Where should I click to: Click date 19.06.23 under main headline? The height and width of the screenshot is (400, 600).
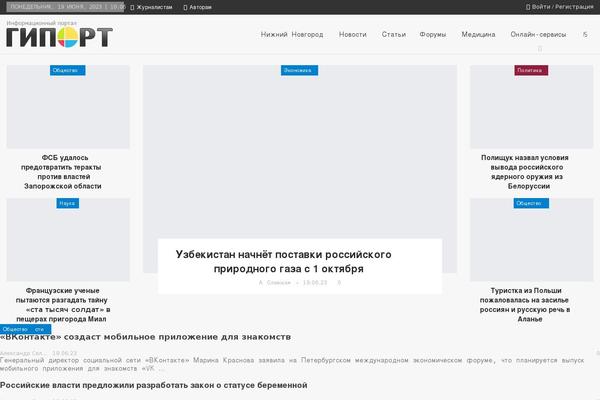pyautogui.click(x=315, y=282)
